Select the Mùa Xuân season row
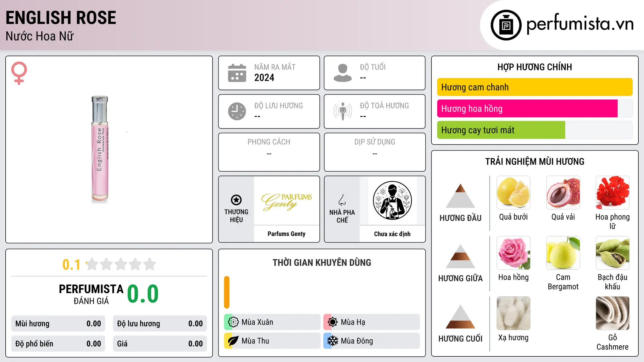644x362 pixels. tap(272, 322)
